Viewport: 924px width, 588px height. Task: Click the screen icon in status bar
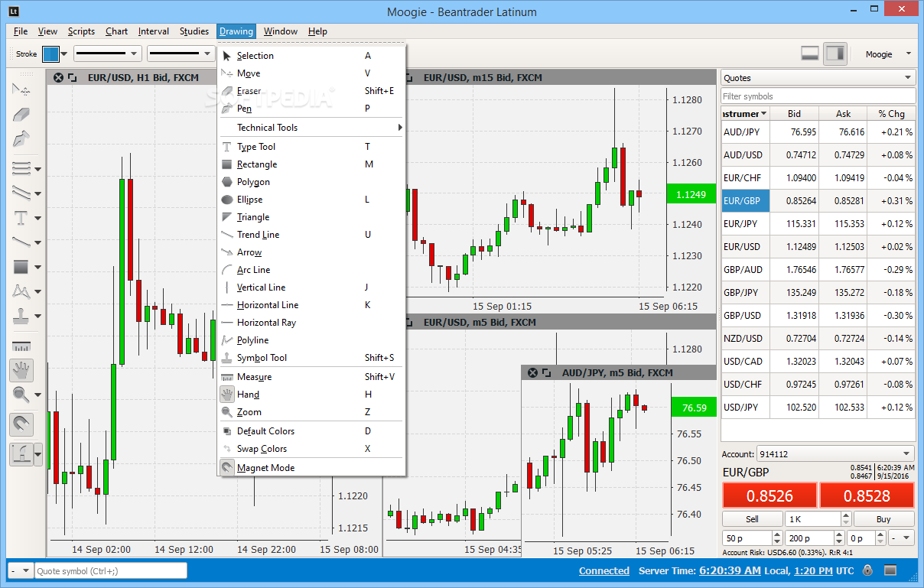(x=890, y=570)
